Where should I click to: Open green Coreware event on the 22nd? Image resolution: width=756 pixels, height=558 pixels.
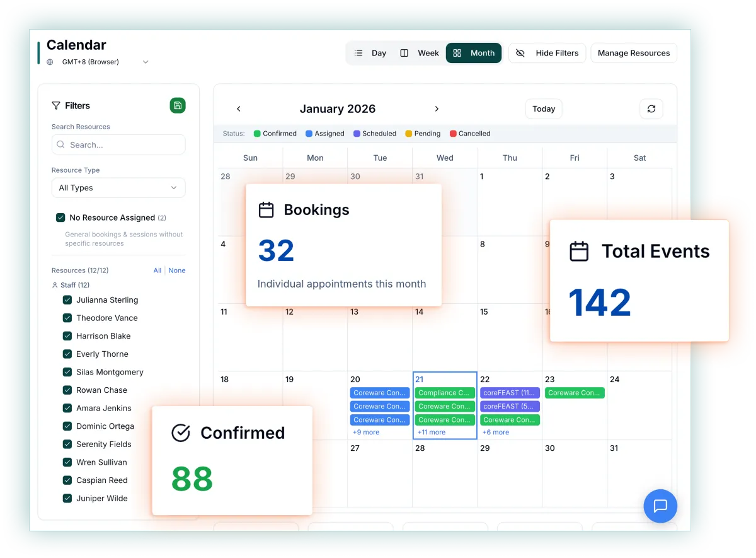tap(510, 420)
